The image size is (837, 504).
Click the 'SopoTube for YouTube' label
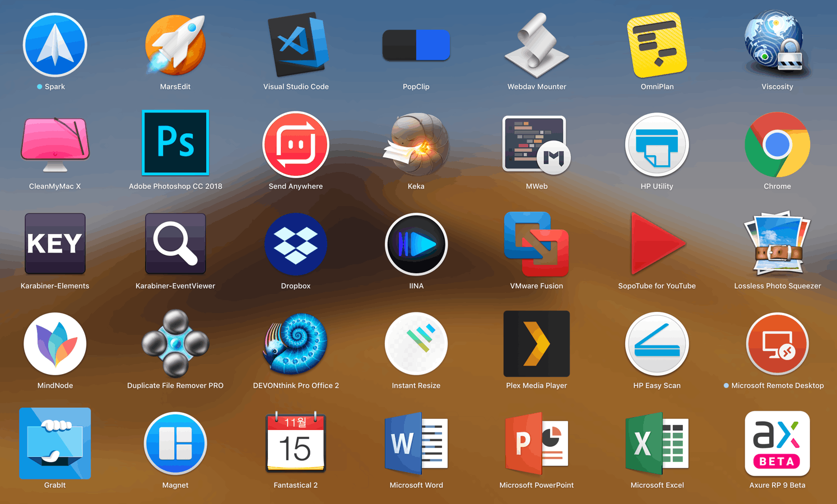pos(657,286)
